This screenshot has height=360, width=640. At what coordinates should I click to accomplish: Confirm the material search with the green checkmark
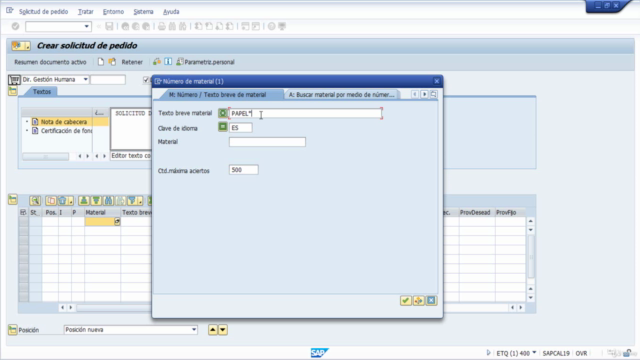point(405,301)
